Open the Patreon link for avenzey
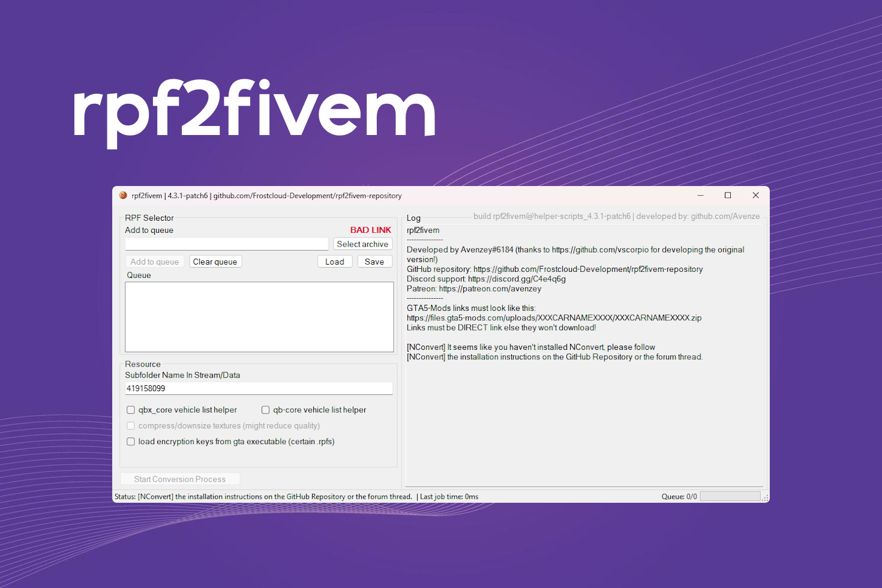The width and height of the screenshot is (882, 588). coord(489,289)
